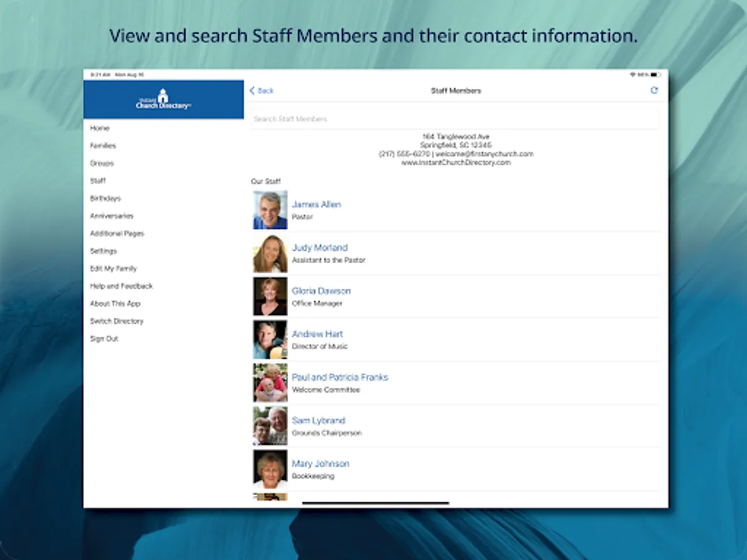747x560 pixels.
Task: Open Paul and Patricia Franks entry
Action: click(456, 383)
